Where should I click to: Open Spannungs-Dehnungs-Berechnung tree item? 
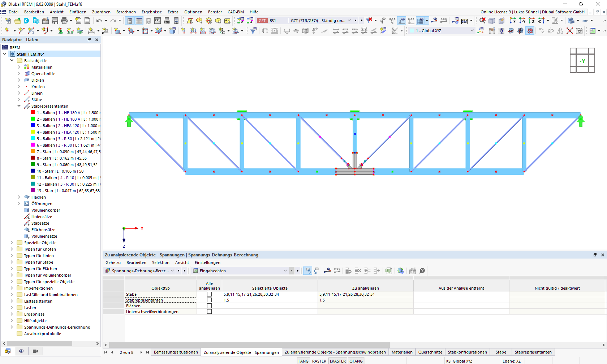(57, 327)
